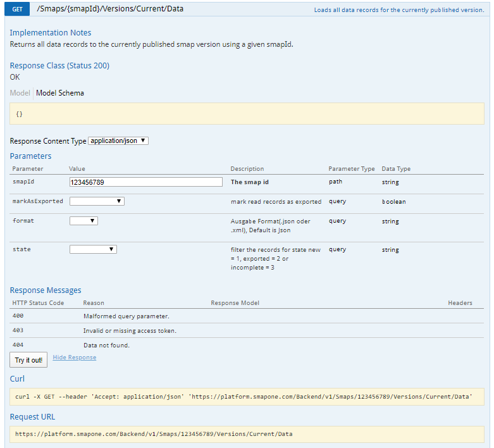Click the path parameter type cell
The height and width of the screenshot is (448, 494).
click(x=335, y=182)
